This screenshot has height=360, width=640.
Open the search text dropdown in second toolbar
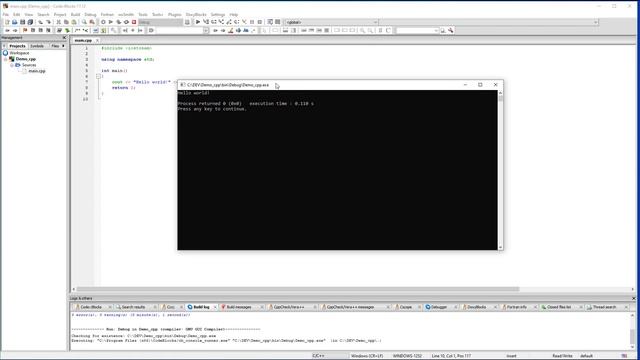[x=182, y=31]
